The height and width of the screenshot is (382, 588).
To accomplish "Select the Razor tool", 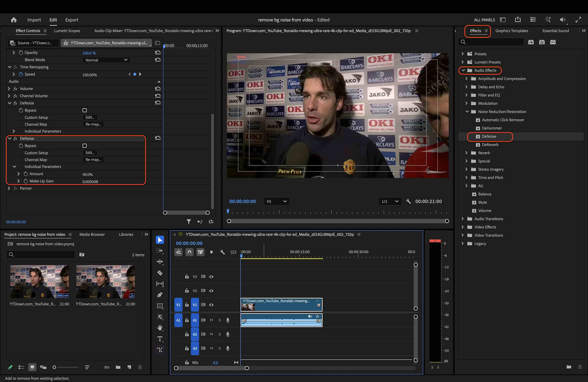I will click(x=160, y=273).
